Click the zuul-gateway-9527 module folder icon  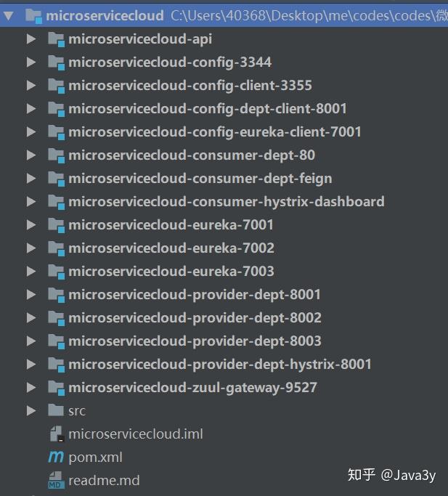57,388
